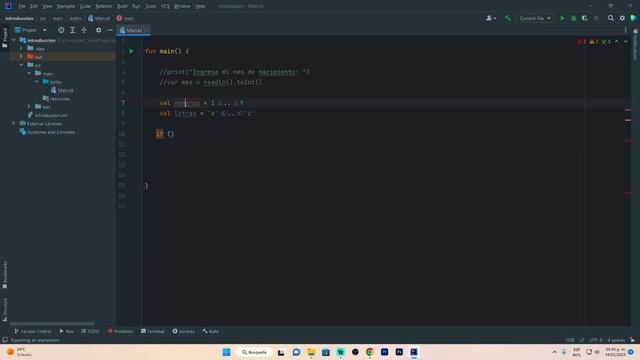Open editor tab options three-dots icon
The image size is (640, 360).
click(625, 30)
